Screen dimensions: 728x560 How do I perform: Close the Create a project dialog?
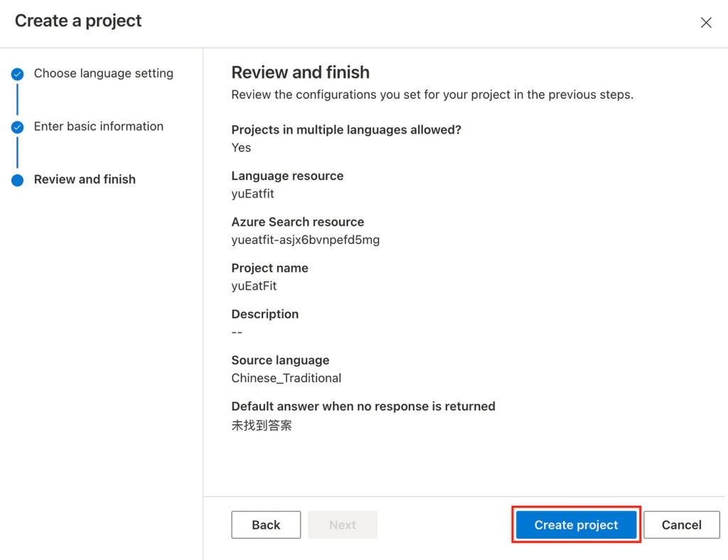(705, 23)
